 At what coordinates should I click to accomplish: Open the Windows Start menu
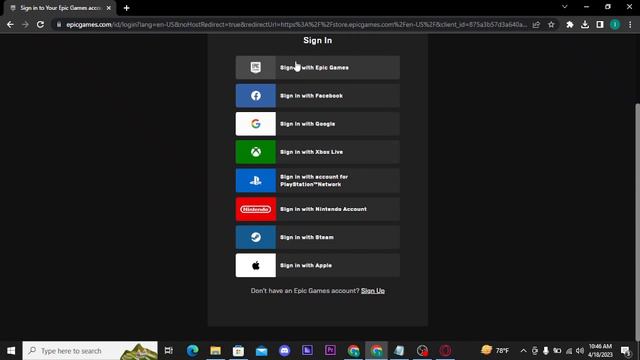pos(11,351)
